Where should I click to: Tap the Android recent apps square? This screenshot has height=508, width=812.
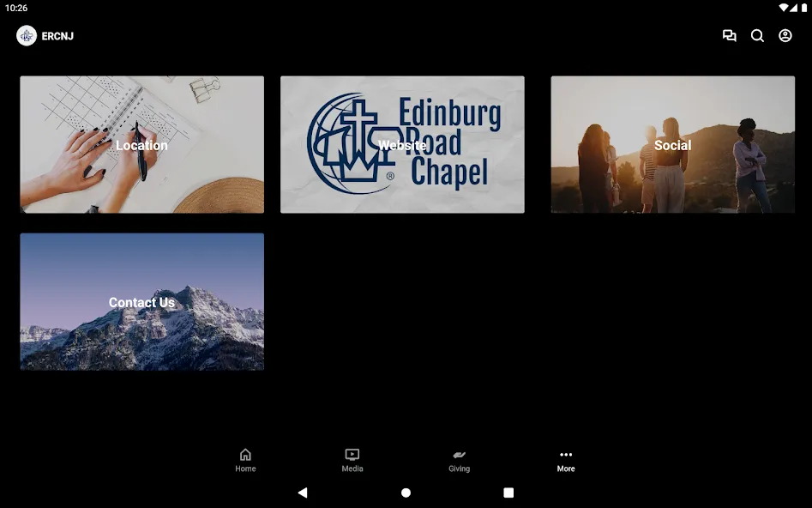tap(508, 493)
